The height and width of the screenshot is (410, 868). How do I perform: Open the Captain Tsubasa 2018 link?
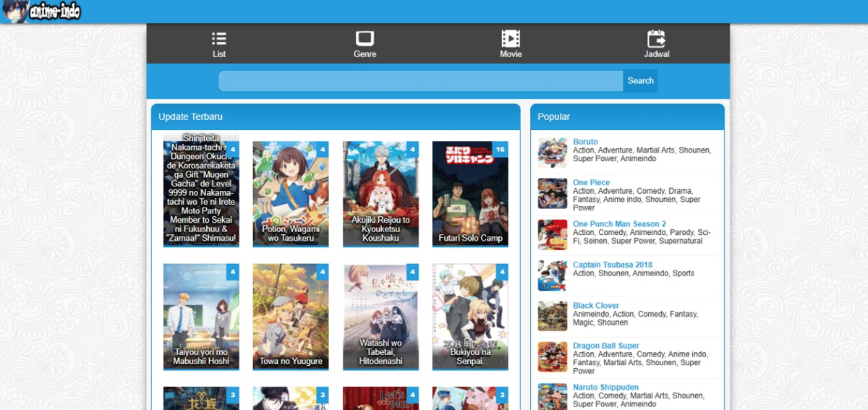(x=612, y=265)
